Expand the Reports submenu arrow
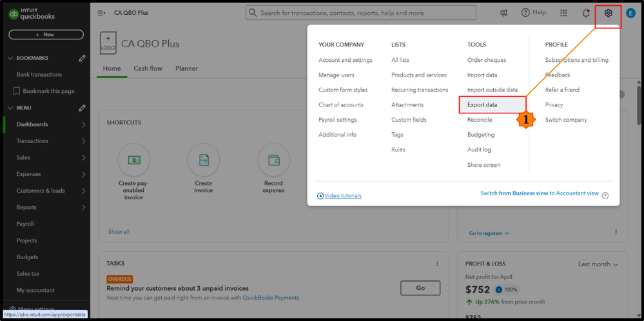 coord(83,208)
